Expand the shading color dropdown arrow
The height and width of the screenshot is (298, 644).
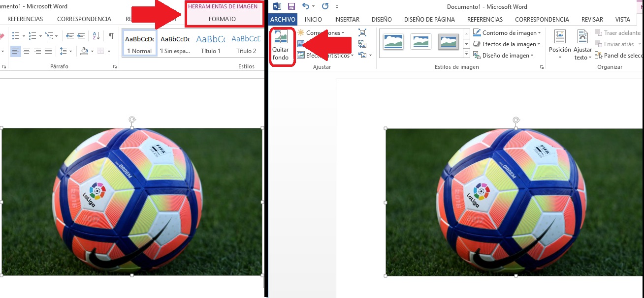coord(92,51)
